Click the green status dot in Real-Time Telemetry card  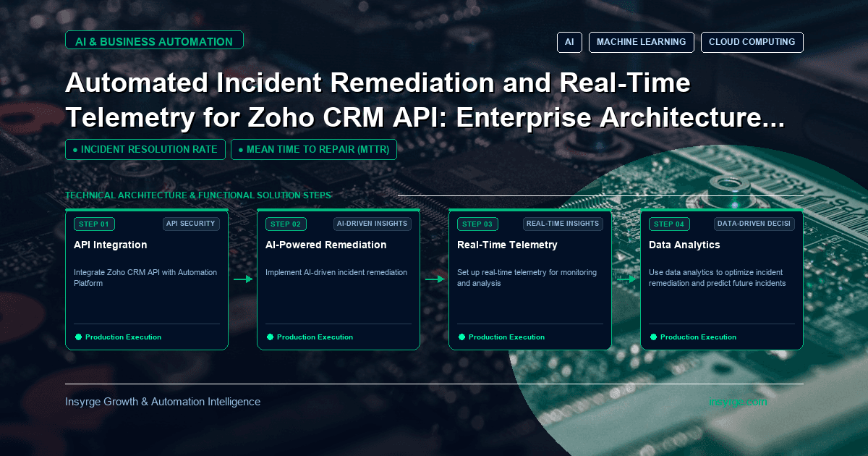pos(461,337)
